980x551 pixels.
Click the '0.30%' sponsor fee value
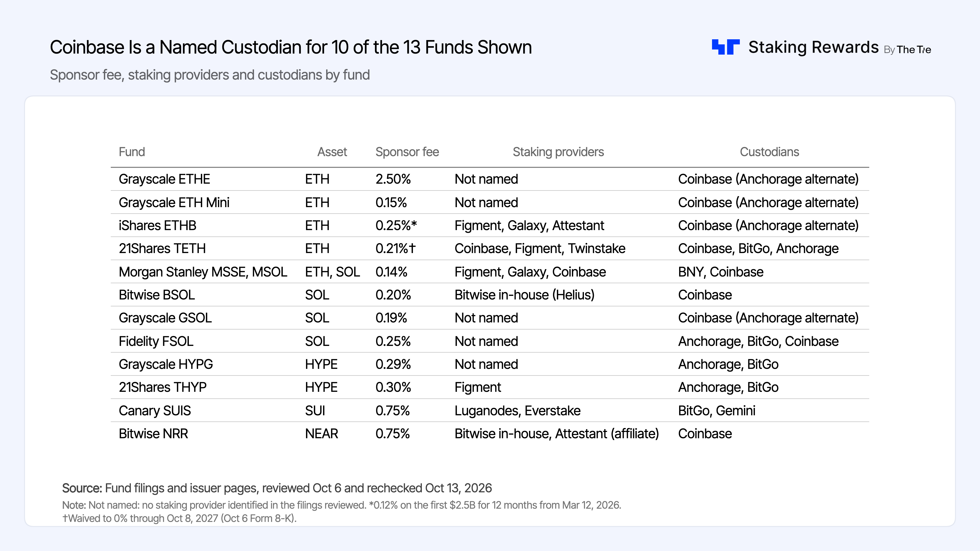coord(393,387)
